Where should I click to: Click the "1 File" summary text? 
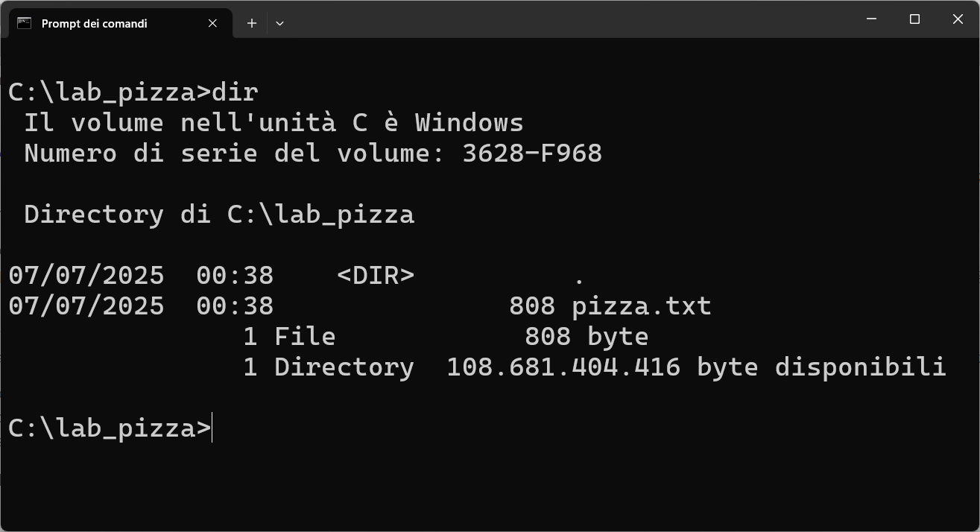coord(289,337)
